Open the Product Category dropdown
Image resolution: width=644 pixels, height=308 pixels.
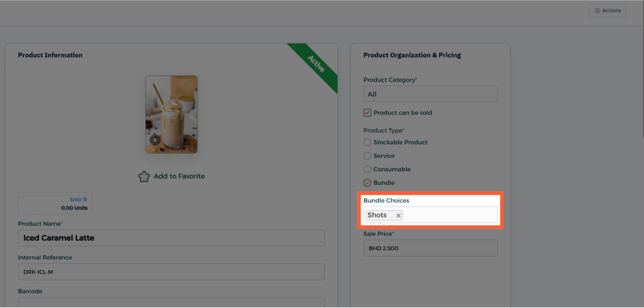pyautogui.click(x=430, y=94)
